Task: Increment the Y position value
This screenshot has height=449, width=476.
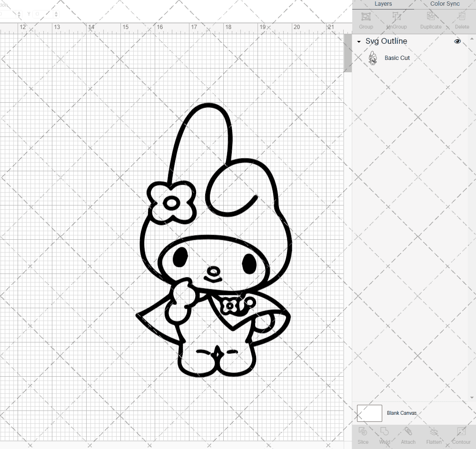Action: click(56, 11)
